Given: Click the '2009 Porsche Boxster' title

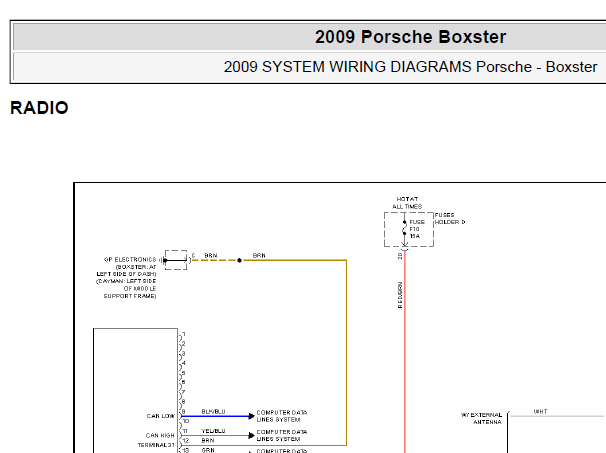Looking at the screenshot, I should (410, 37).
